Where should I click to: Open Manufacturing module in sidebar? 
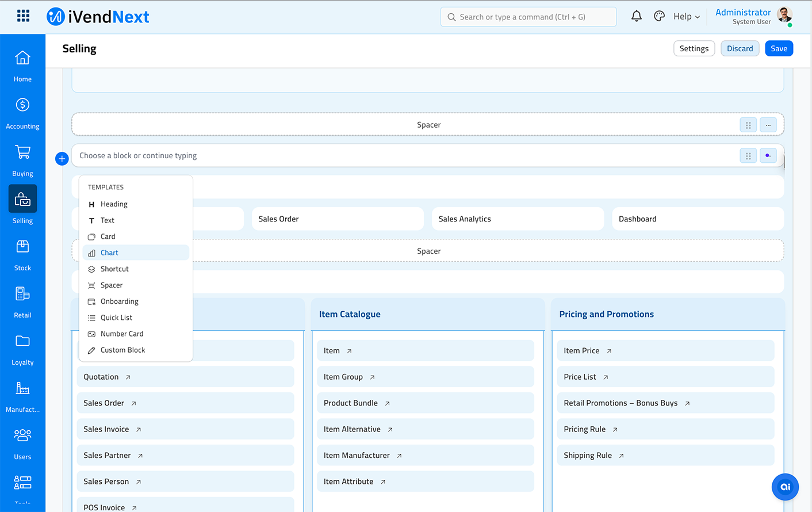tap(22, 396)
